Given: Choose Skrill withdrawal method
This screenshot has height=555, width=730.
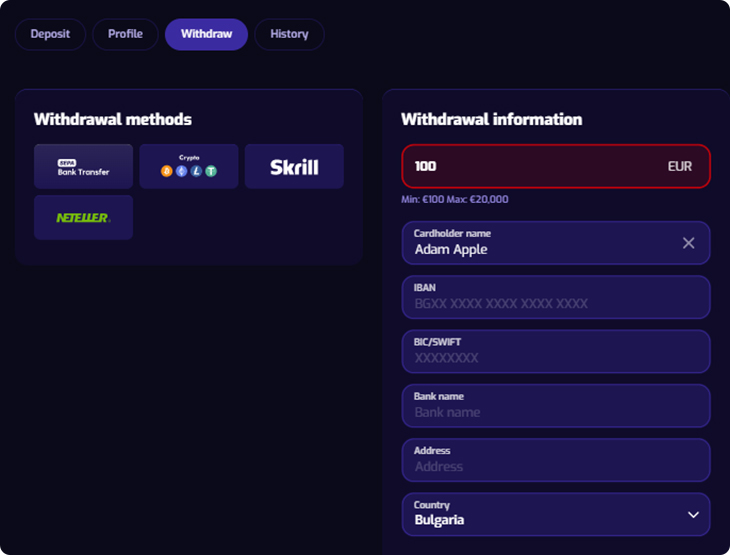Looking at the screenshot, I should [x=294, y=166].
